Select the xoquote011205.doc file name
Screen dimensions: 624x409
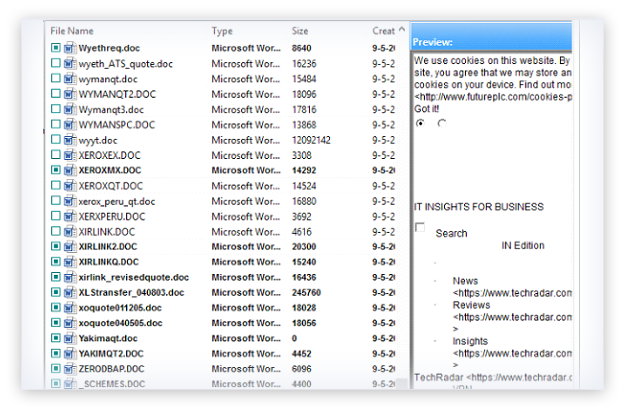point(120,308)
